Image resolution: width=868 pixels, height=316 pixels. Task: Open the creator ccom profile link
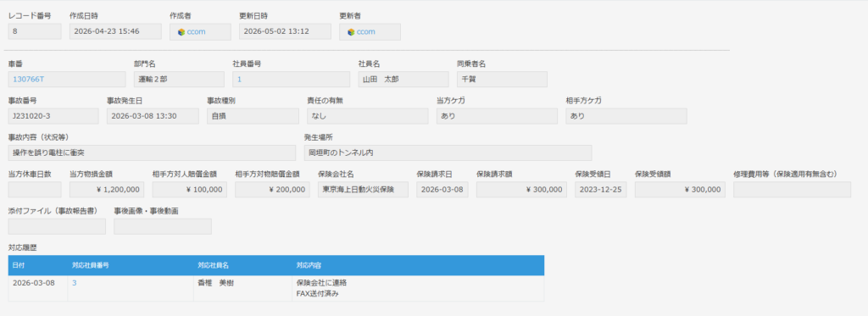point(196,32)
